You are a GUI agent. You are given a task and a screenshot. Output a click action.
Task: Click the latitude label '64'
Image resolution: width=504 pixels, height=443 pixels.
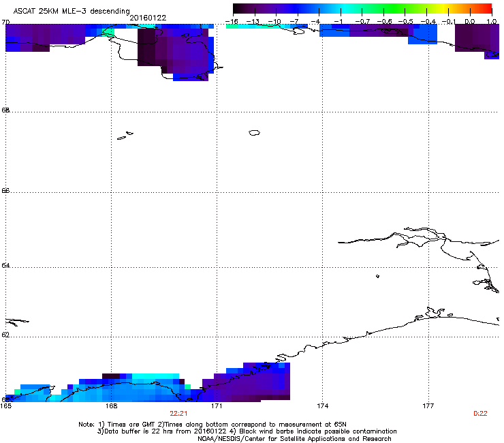coord(5,265)
